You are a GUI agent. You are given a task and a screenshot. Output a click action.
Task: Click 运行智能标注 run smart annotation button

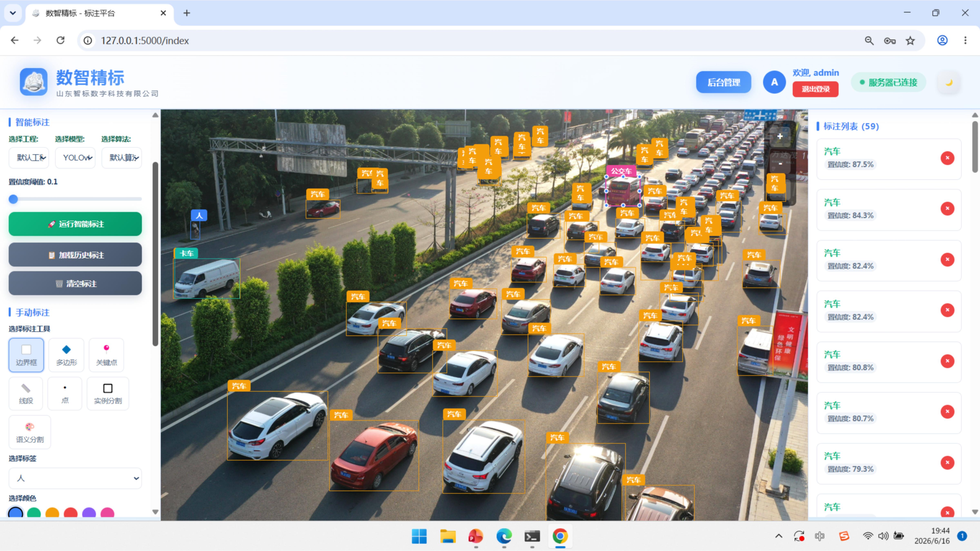[75, 224]
